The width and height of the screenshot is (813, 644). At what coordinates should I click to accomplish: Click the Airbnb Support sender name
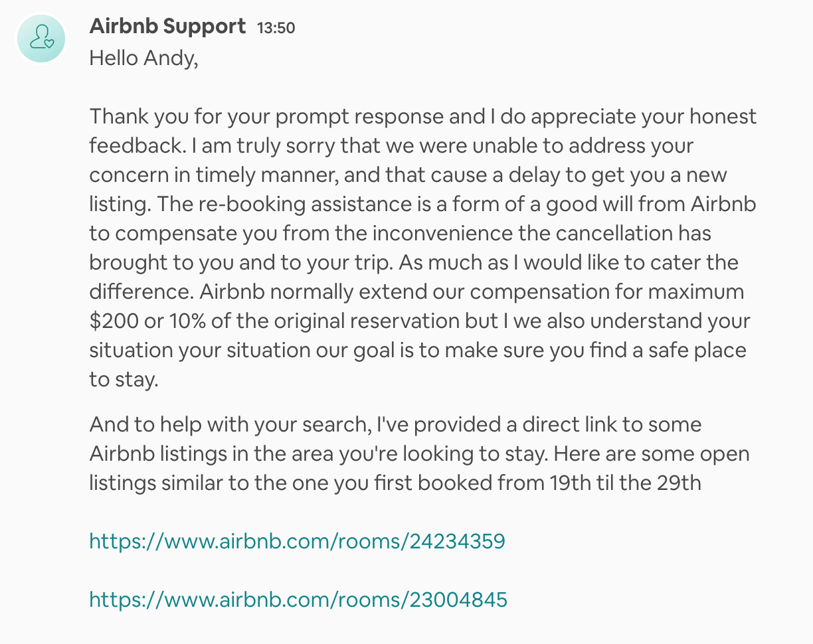167,27
